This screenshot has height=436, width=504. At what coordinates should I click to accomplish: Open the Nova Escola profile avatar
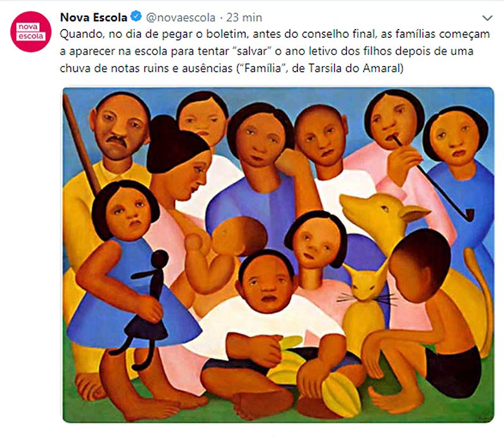pos(30,32)
